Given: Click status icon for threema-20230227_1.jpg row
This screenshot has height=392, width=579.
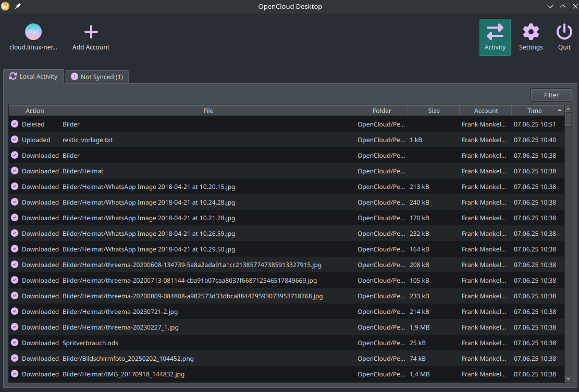Looking at the screenshot, I should coord(15,327).
